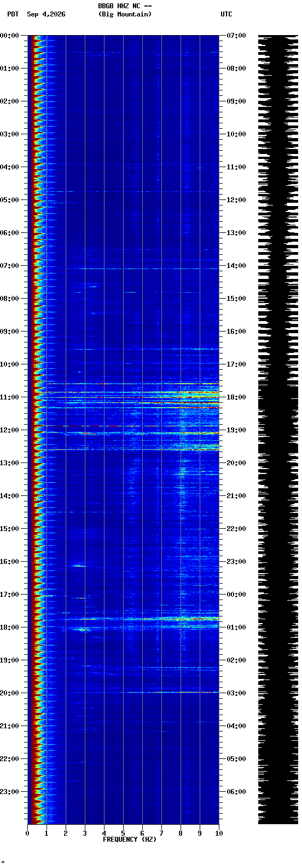Select the 16:00 label on PDT axis
This screenshot has width=302, height=868.
(9, 562)
